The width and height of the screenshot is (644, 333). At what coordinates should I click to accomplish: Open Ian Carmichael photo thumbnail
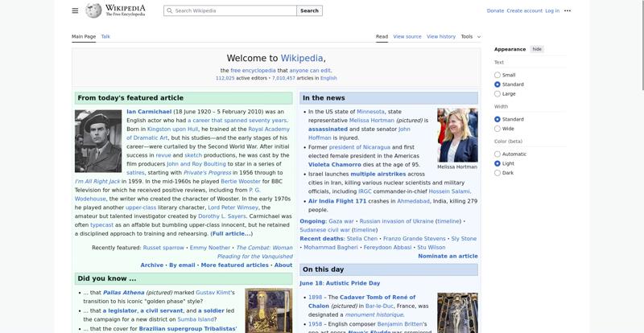coord(98,141)
